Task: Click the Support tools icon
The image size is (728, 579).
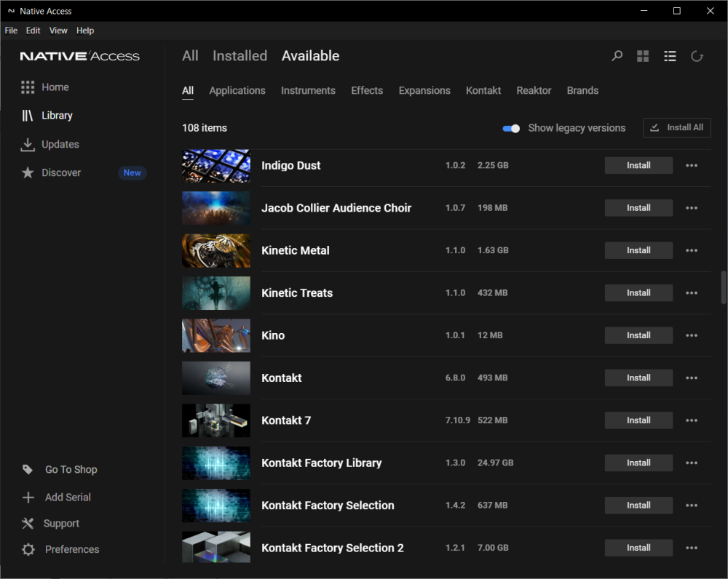Action: [28, 523]
